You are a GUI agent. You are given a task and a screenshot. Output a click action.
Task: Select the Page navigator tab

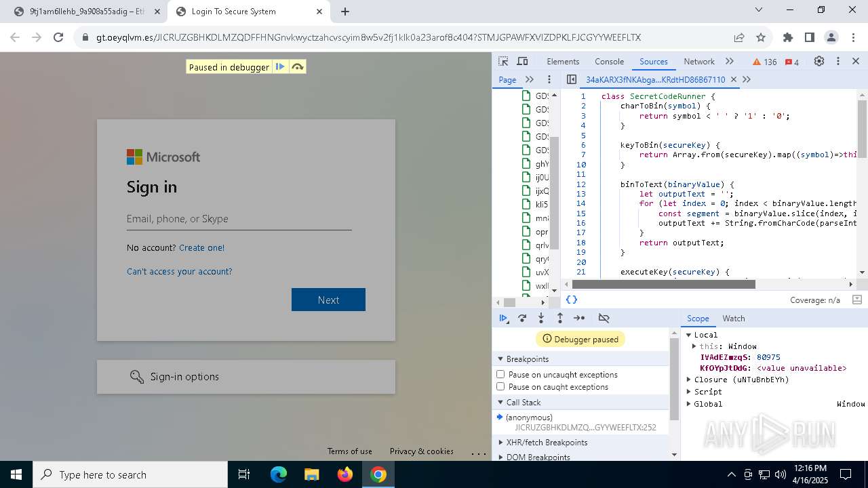point(507,79)
